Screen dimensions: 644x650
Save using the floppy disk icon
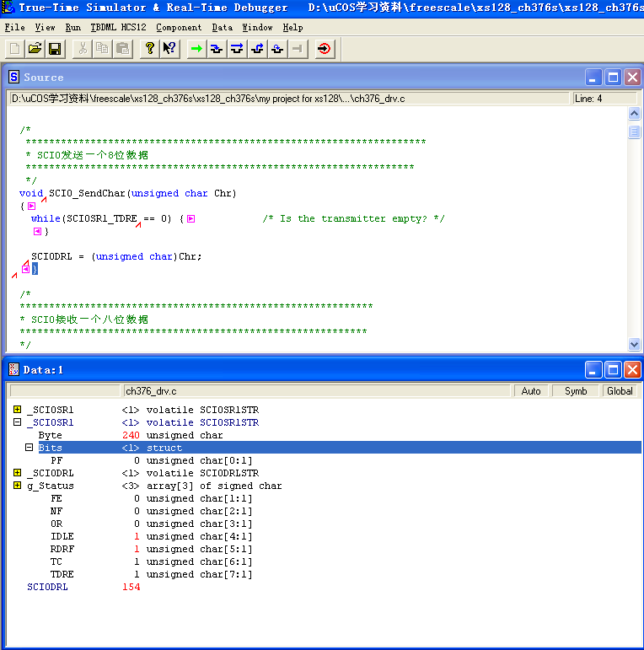[x=55, y=49]
